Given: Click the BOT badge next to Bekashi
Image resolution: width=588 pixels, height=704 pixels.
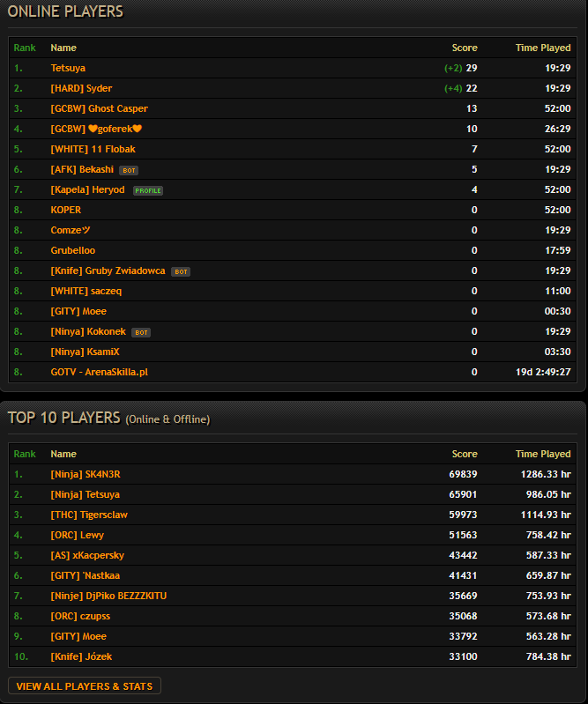Looking at the screenshot, I should coord(129,171).
